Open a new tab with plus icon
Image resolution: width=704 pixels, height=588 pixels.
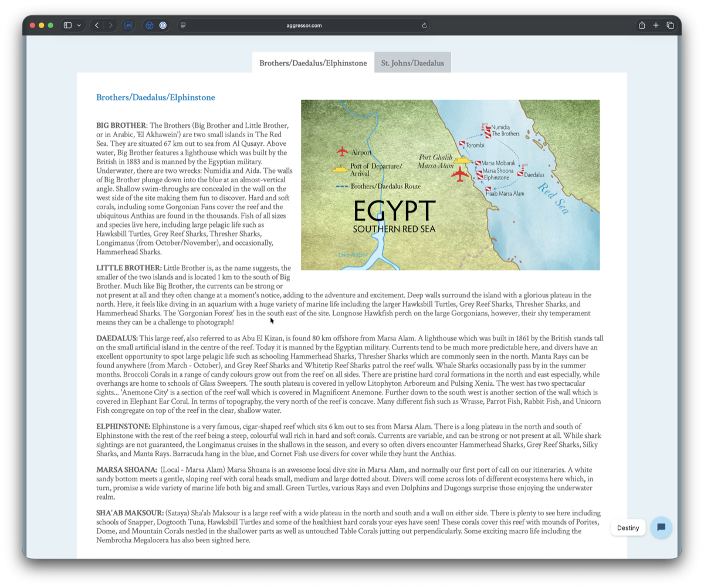point(656,25)
